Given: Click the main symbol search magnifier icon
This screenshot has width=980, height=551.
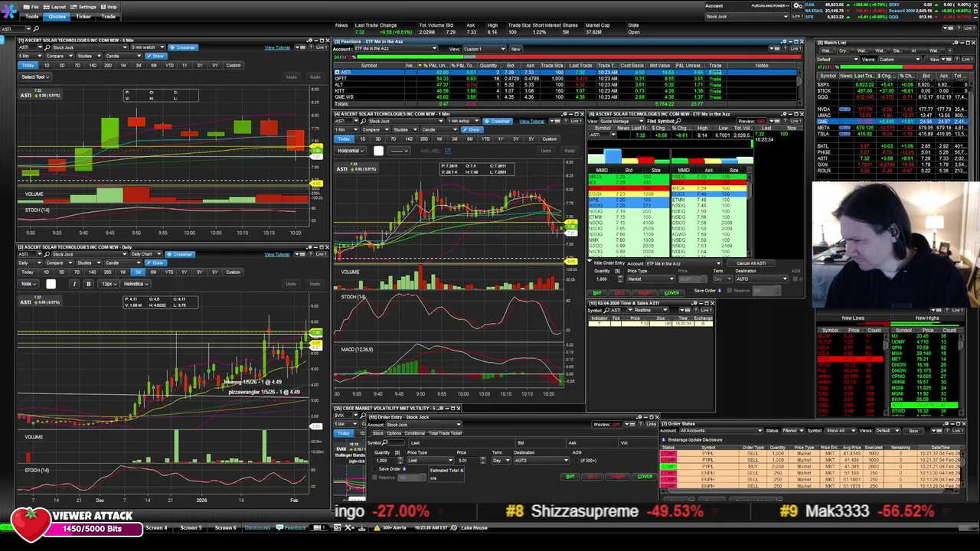Looking at the screenshot, I should pos(36,28).
